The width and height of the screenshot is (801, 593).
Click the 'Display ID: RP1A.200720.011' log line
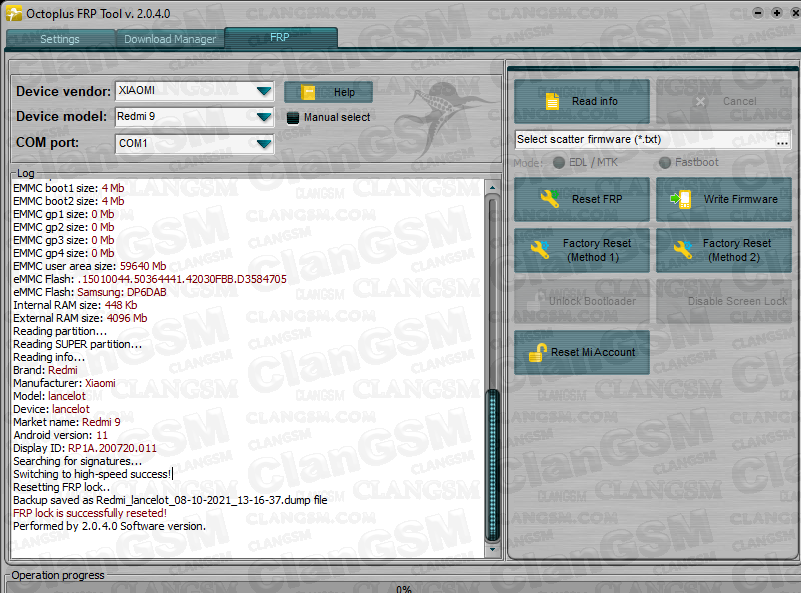[85, 448]
